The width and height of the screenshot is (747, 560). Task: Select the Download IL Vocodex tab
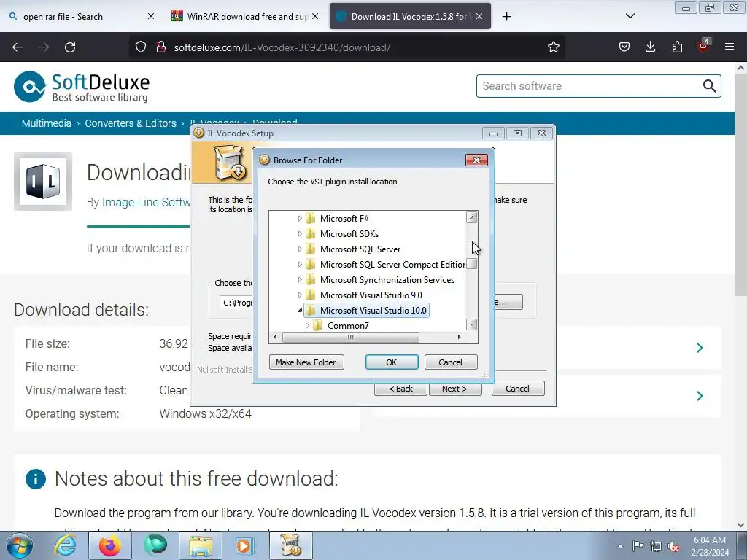tap(410, 17)
